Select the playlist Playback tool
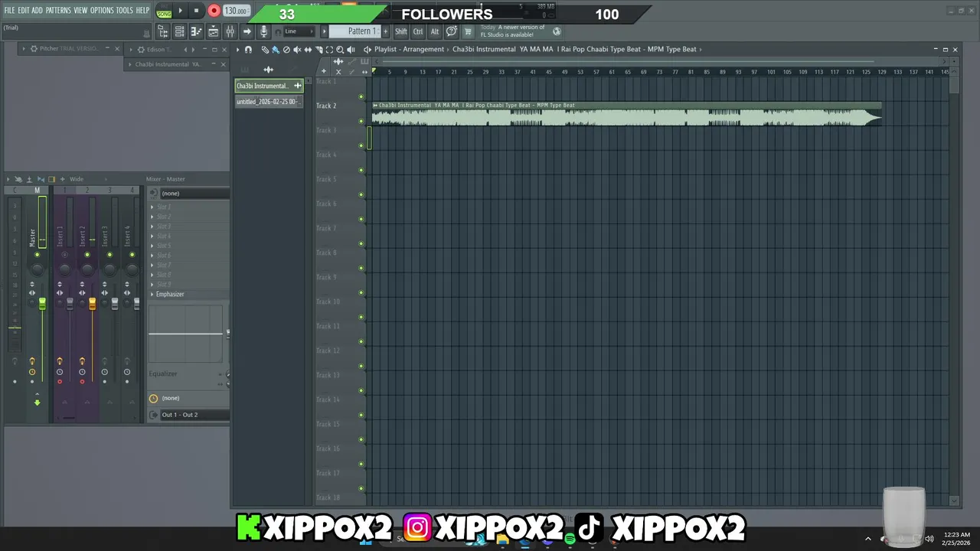Viewport: 980px width, 551px height. [351, 50]
